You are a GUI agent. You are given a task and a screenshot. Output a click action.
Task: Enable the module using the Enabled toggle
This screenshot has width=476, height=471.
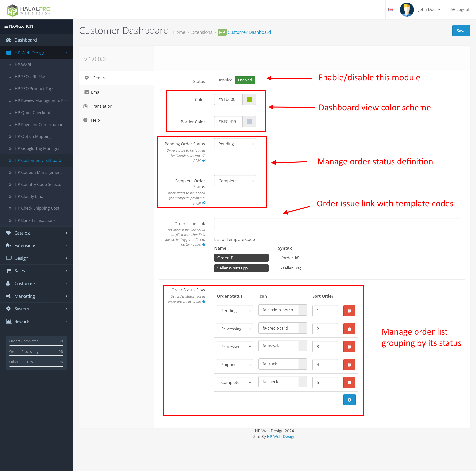point(245,80)
